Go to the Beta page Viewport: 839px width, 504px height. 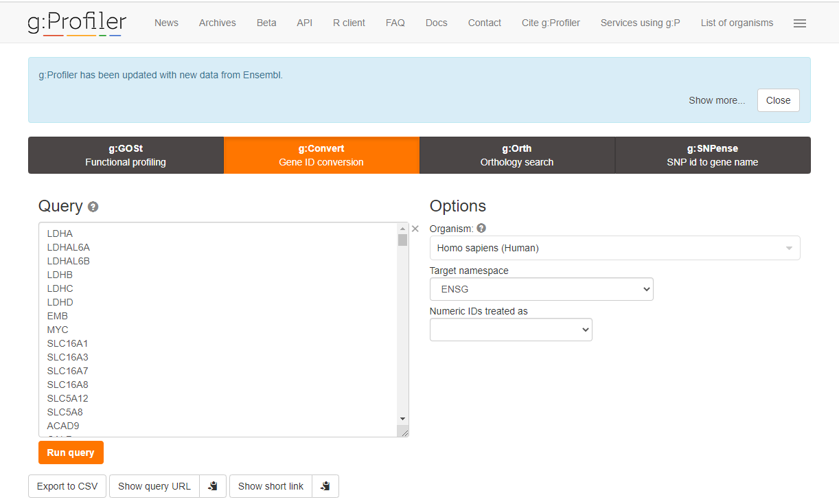[266, 23]
